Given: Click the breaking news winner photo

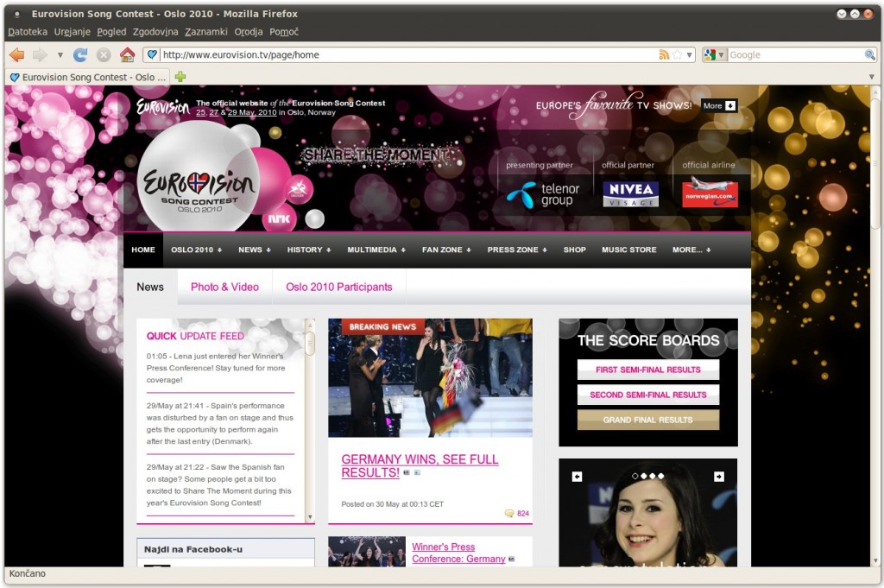Looking at the screenshot, I should point(430,377).
